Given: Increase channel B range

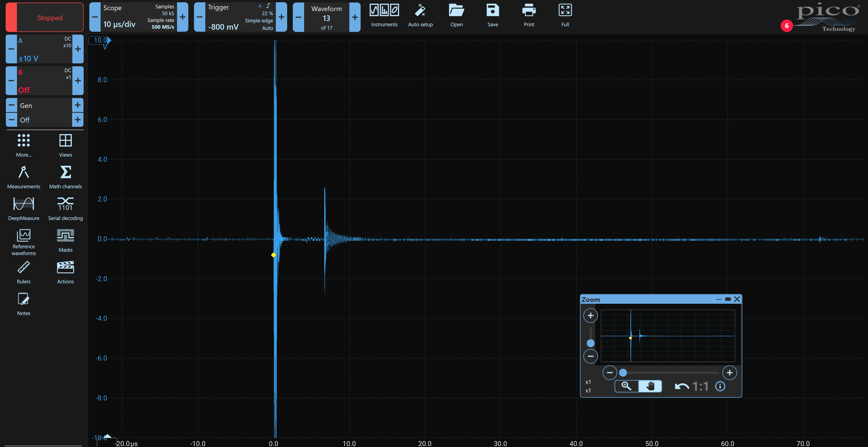Looking at the screenshot, I should pos(78,81).
